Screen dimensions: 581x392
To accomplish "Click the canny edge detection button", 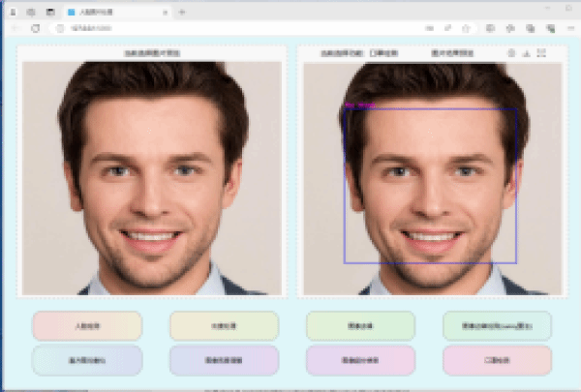I will (x=497, y=326).
